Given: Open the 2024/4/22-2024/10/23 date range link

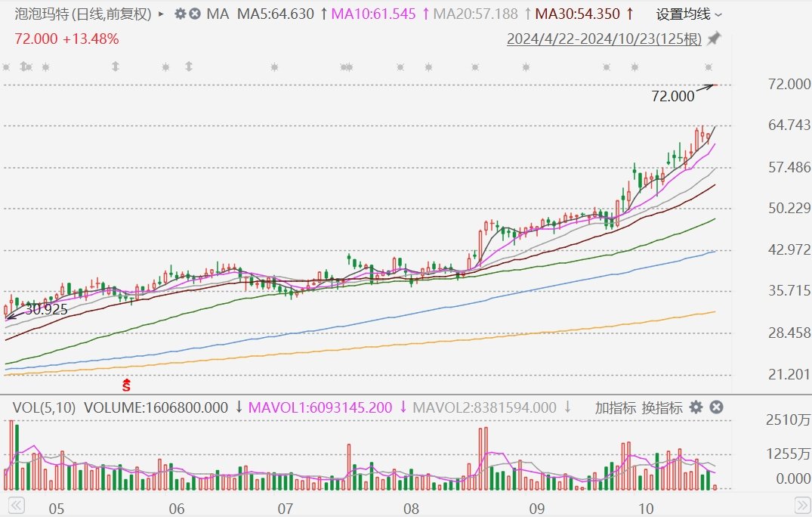Looking at the screenshot, I should pos(604,39).
